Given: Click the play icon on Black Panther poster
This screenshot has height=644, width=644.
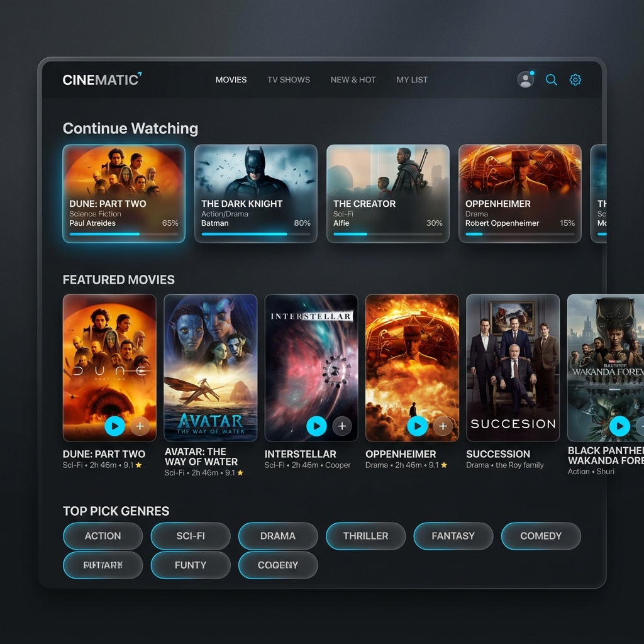Looking at the screenshot, I should tap(619, 426).
